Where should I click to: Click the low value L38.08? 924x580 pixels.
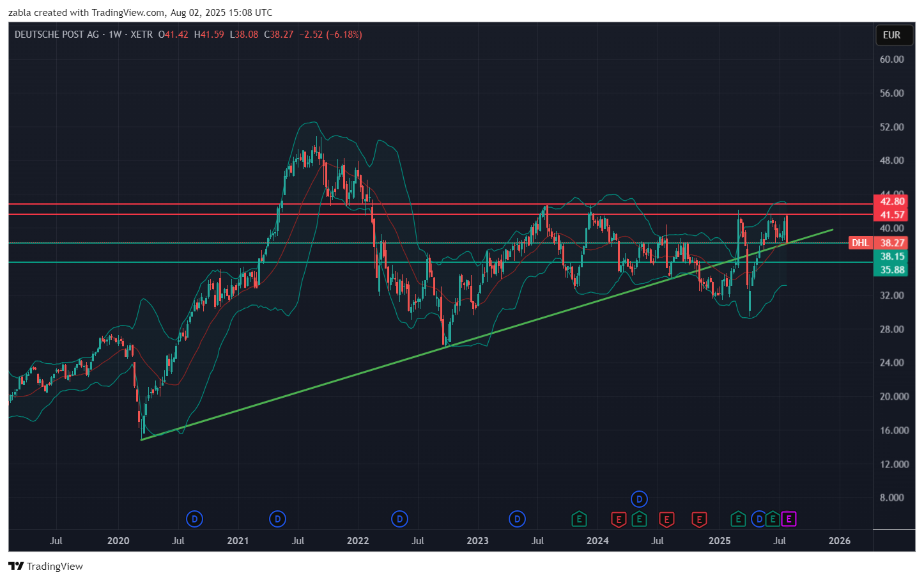244,35
